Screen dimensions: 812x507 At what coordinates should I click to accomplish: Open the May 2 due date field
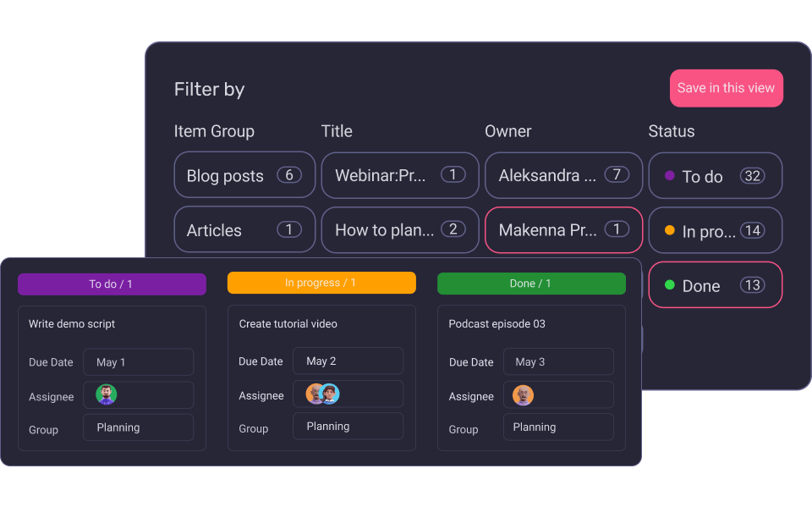(348, 361)
